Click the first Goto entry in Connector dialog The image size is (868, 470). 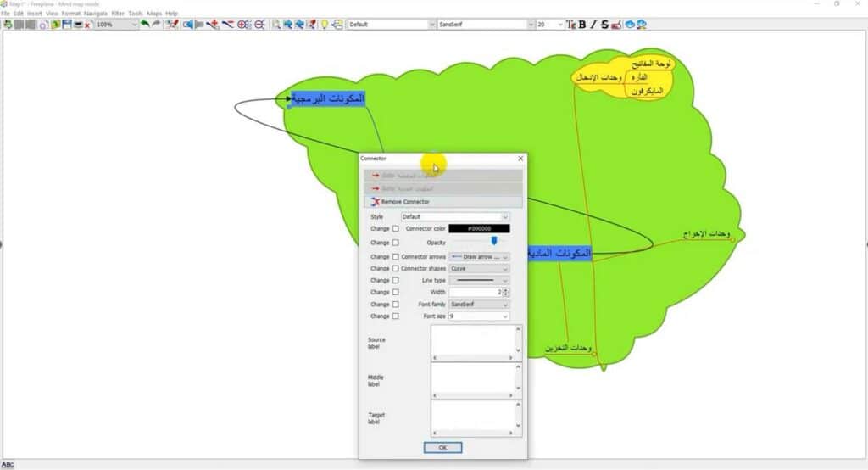pos(442,176)
